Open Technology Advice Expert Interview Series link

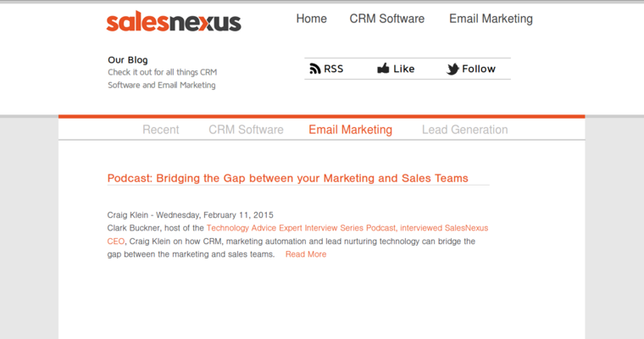tap(302, 228)
